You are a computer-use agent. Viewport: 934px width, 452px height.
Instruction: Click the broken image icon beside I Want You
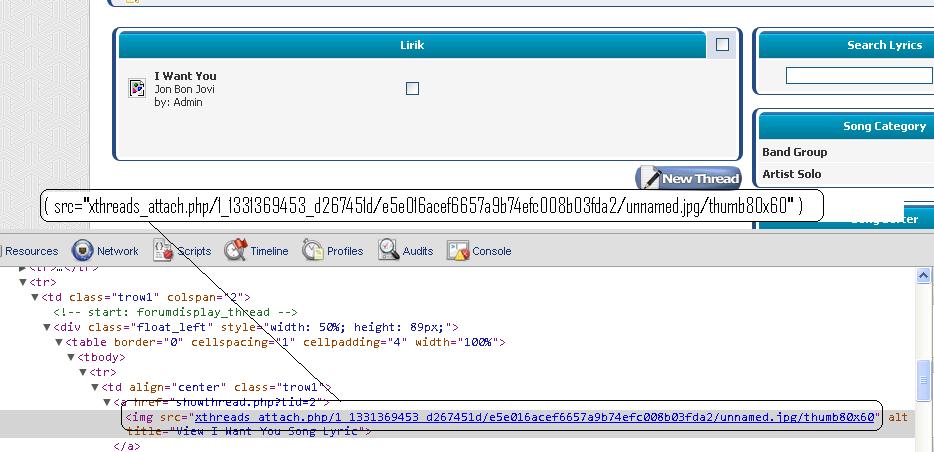coord(138,89)
